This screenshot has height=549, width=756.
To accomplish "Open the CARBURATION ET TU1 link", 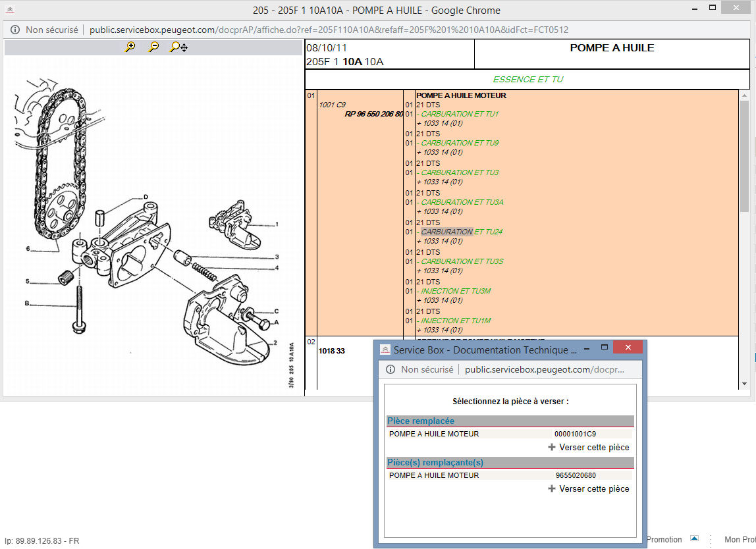I will pos(460,114).
